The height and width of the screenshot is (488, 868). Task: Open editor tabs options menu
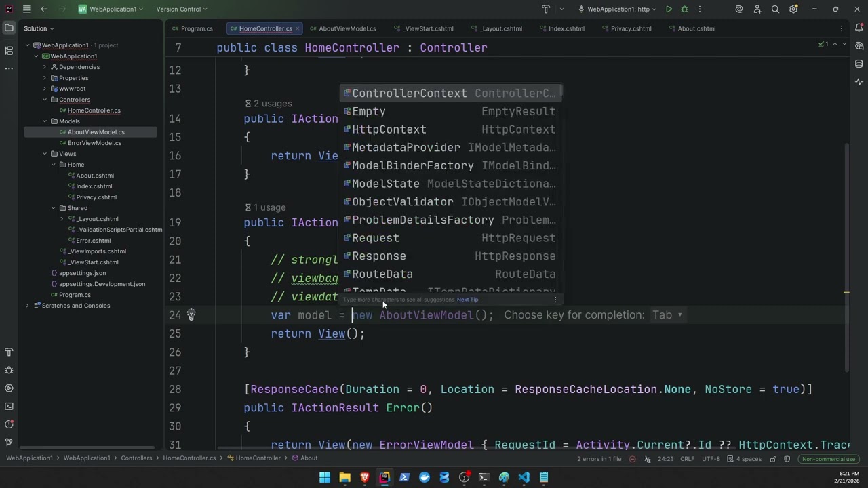click(x=842, y=28)
